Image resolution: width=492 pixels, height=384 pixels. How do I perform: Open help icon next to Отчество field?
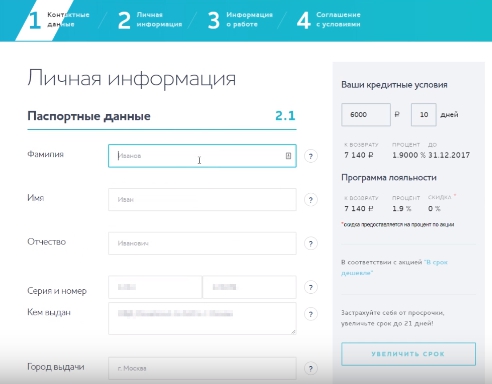311,243
